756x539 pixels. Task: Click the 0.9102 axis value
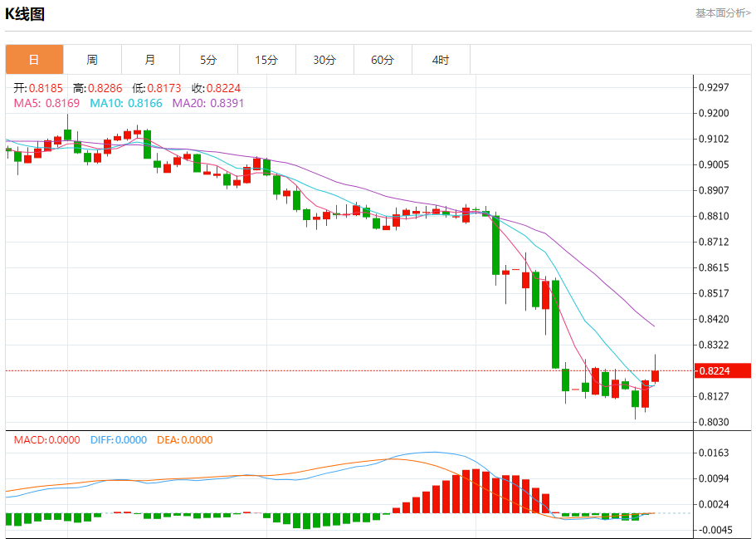click(x=714, y=139)
